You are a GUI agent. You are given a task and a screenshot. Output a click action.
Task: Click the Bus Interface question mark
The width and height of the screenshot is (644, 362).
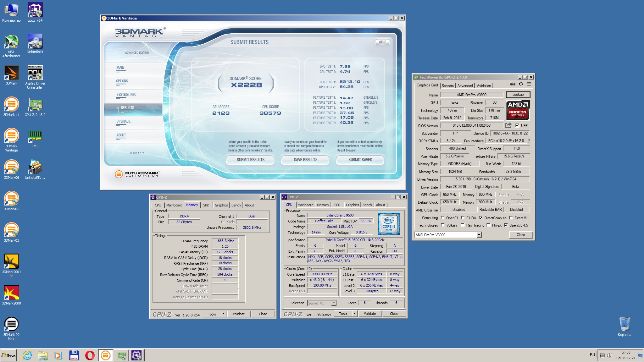coord(529,141)
